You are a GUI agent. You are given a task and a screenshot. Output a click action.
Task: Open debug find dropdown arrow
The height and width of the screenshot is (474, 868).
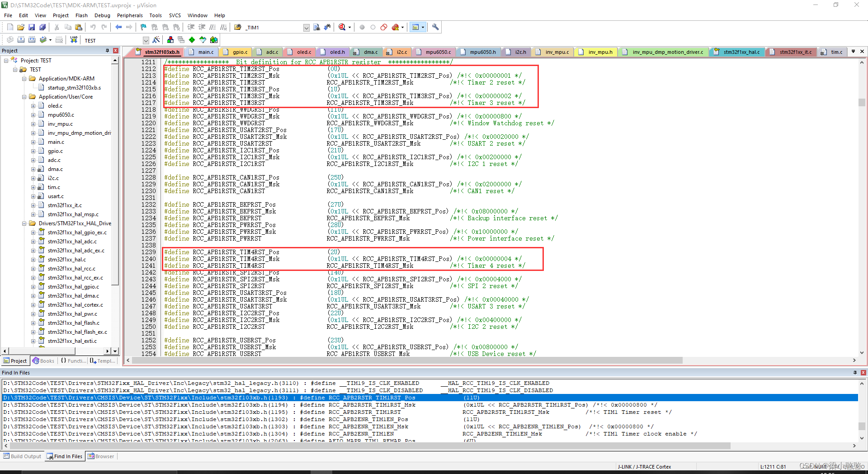click(349, 27)
